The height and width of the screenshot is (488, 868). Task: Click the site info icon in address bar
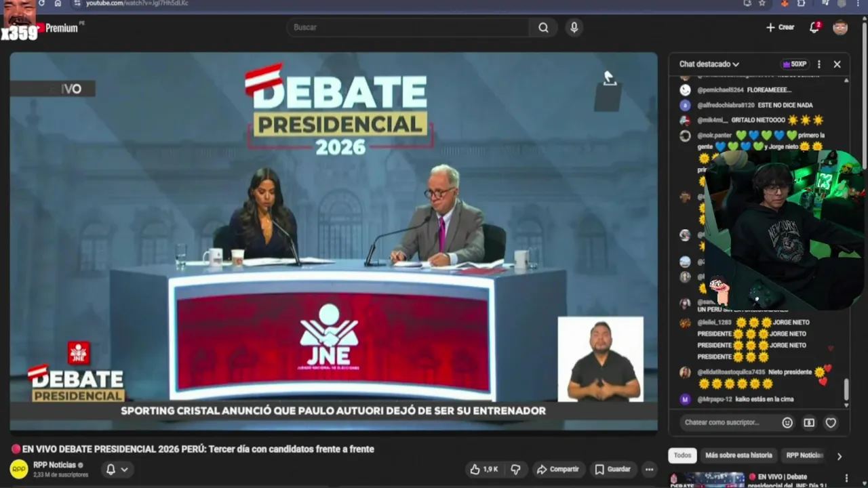point(77,3)
